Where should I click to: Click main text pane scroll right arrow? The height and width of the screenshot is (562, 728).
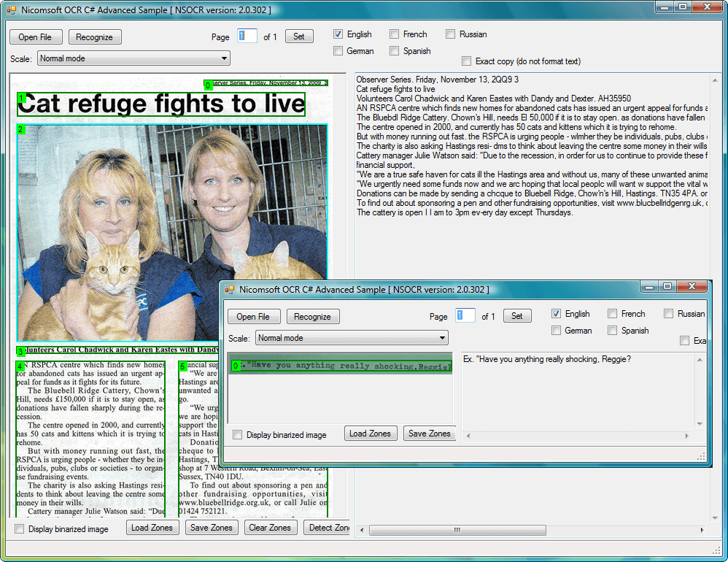click(702, 530)
